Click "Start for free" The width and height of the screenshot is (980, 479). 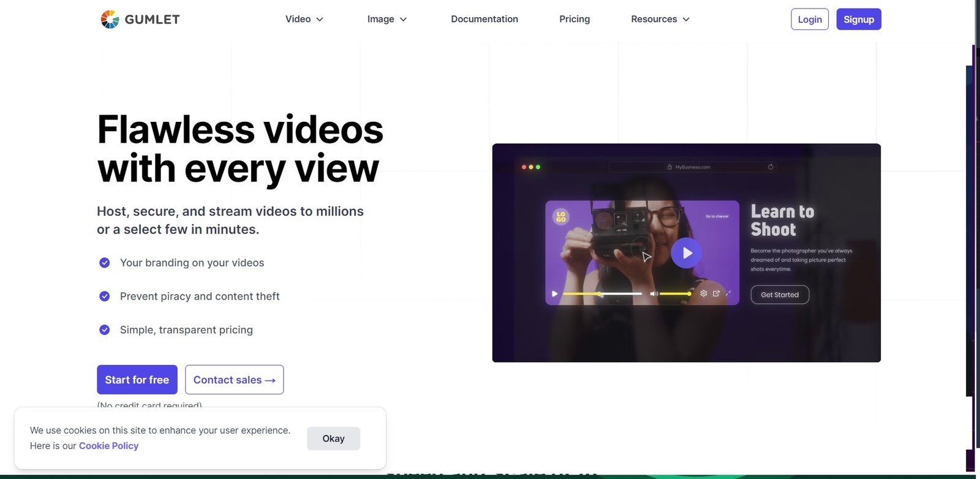coord(137,380)
